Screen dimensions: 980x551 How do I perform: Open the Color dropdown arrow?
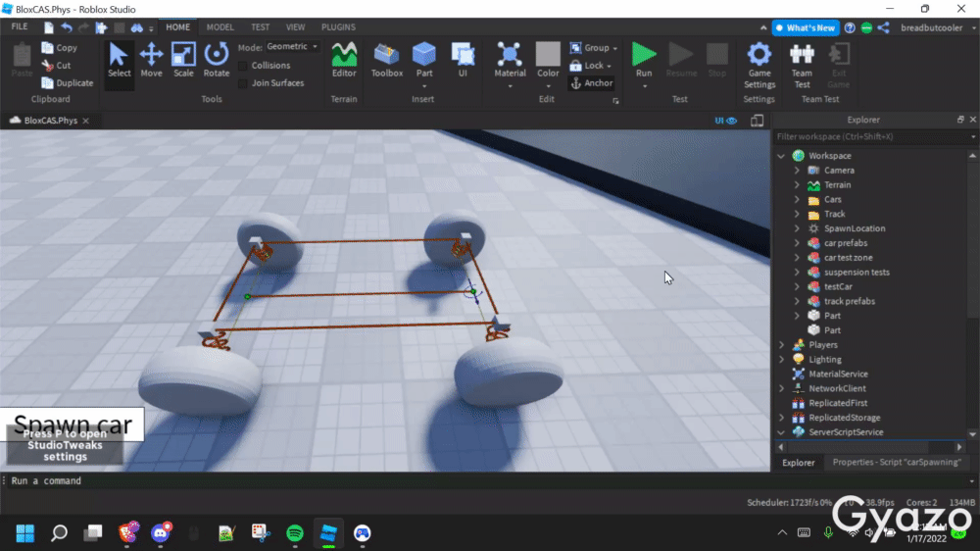tap(548, 86)
